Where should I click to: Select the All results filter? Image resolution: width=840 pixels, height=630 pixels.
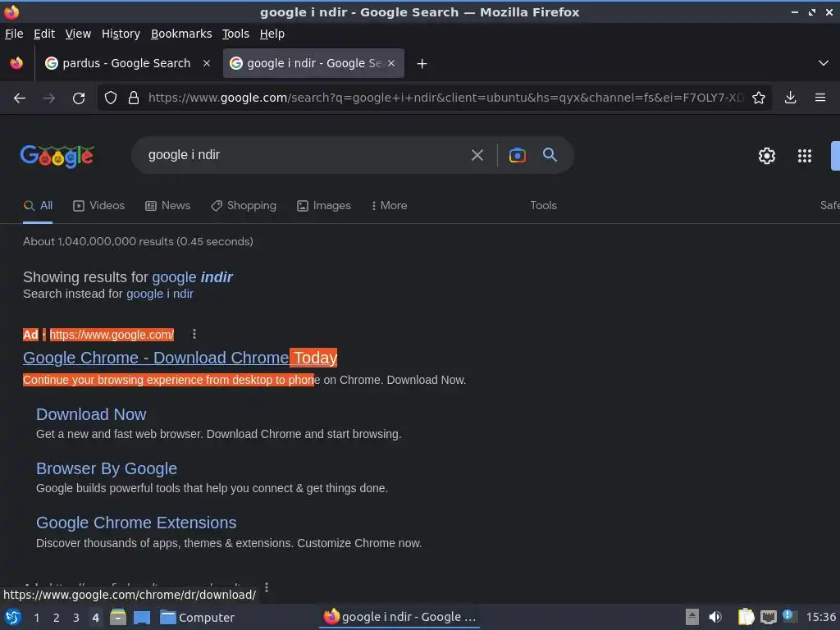click(x=38, y=206)
